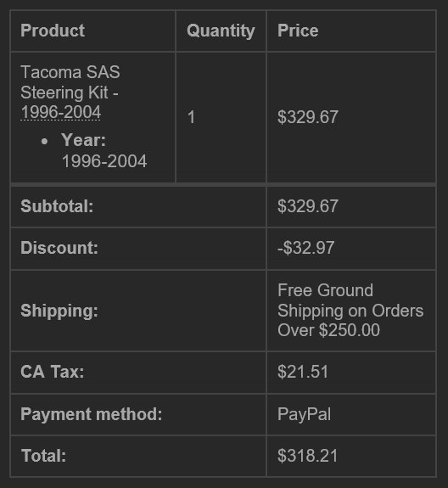
Task: Click the subtotal amount $329.67
Action: point(308,206)
